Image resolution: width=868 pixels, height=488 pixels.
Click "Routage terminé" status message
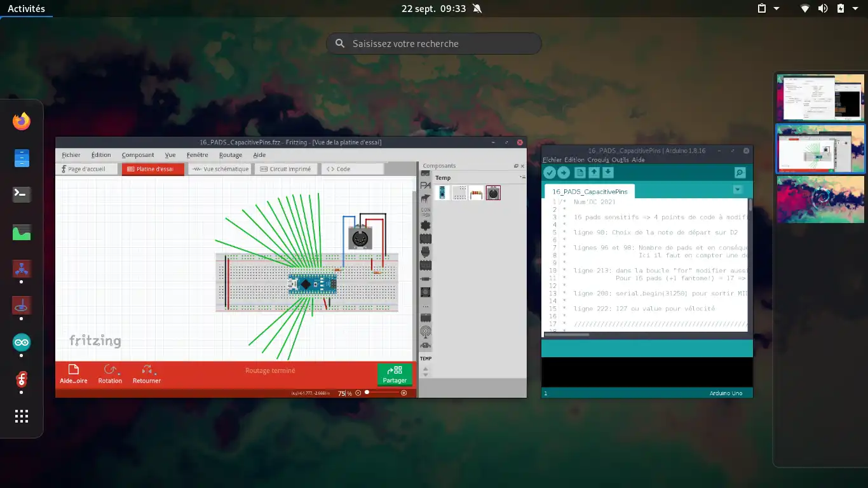click(270, 370)
